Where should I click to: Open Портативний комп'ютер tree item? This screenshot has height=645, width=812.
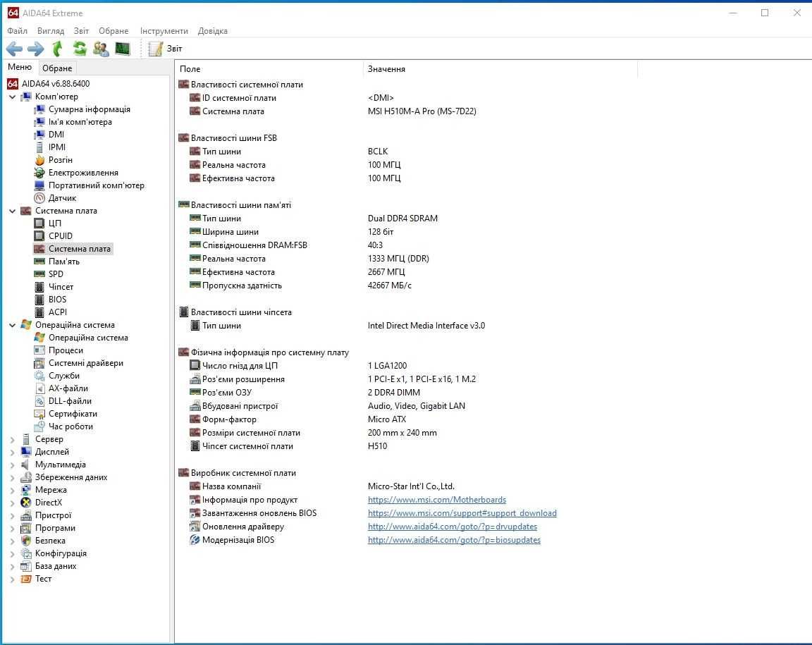click(x=97, y=185)
